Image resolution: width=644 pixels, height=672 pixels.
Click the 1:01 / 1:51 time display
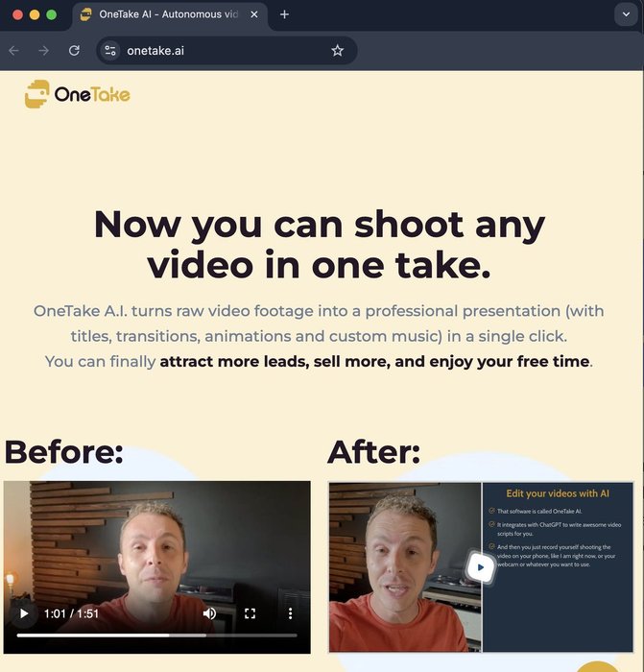(72, 613)
